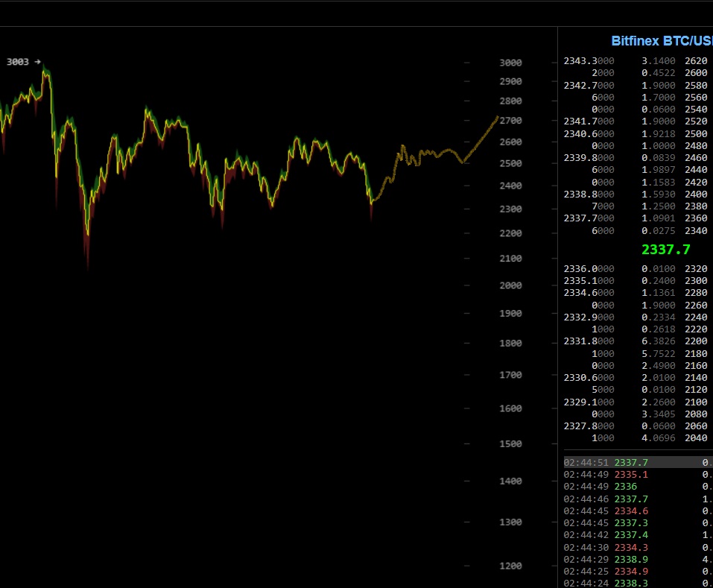
Task: Select the 1600 chart axis label
Action: tap(510, 408)
